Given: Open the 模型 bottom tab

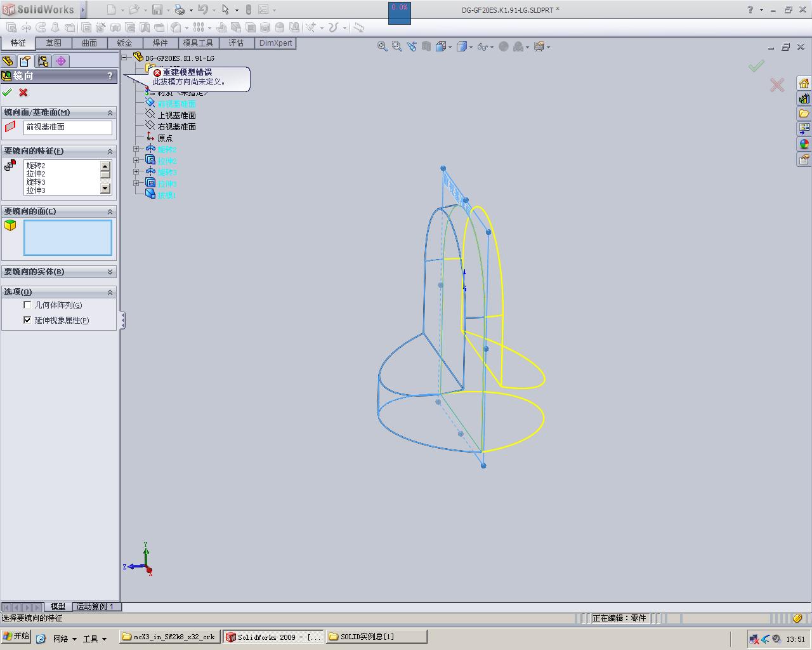Looking at the screenshot, I should pos(58,607).
